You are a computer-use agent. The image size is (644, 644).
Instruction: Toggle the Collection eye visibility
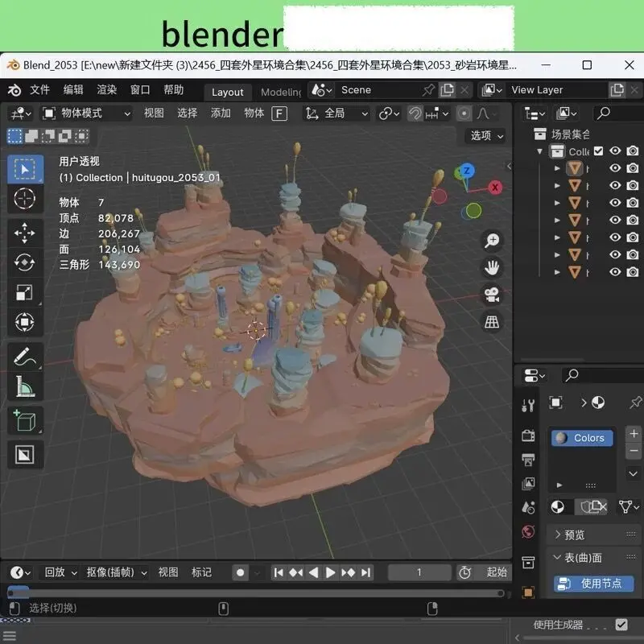coord(615,151)
